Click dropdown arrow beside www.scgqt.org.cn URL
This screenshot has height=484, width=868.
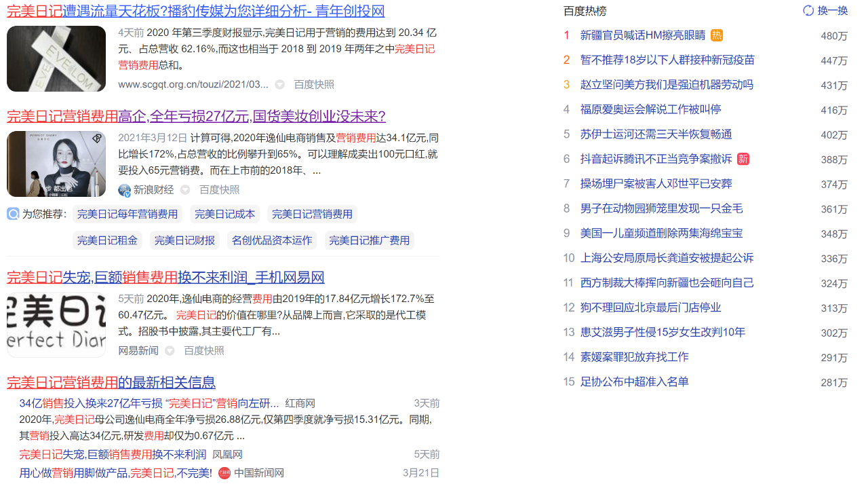279,85
